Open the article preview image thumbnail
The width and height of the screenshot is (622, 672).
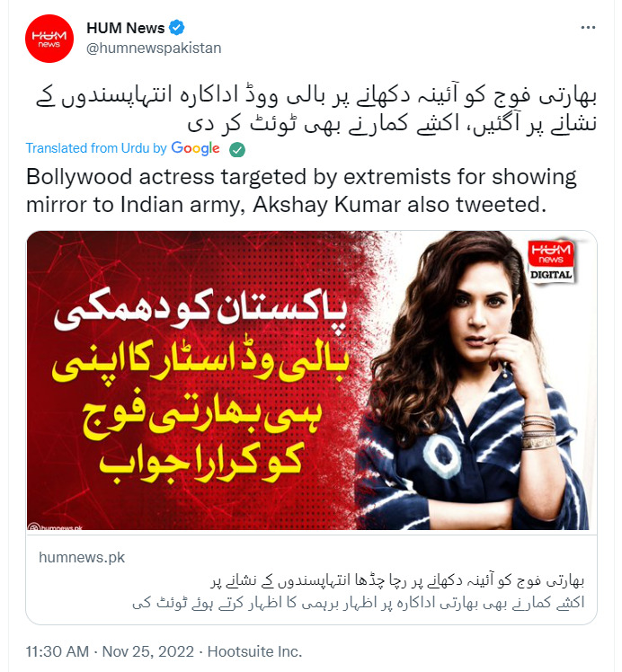[x=312, y=381]
